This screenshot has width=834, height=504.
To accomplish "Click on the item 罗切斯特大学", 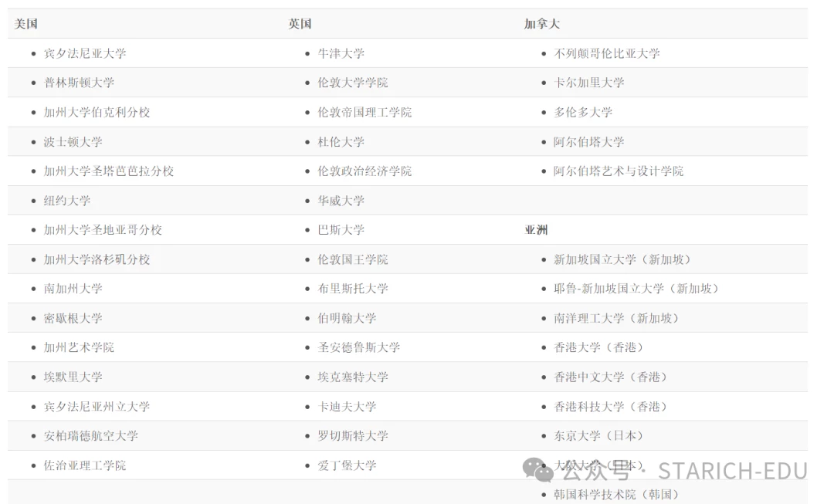I will (x=353, y=436).
